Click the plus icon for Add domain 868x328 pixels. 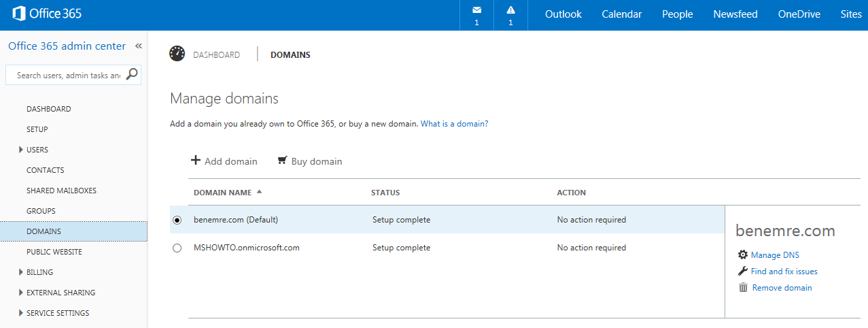pyautogui.click(x=196, y=161)
